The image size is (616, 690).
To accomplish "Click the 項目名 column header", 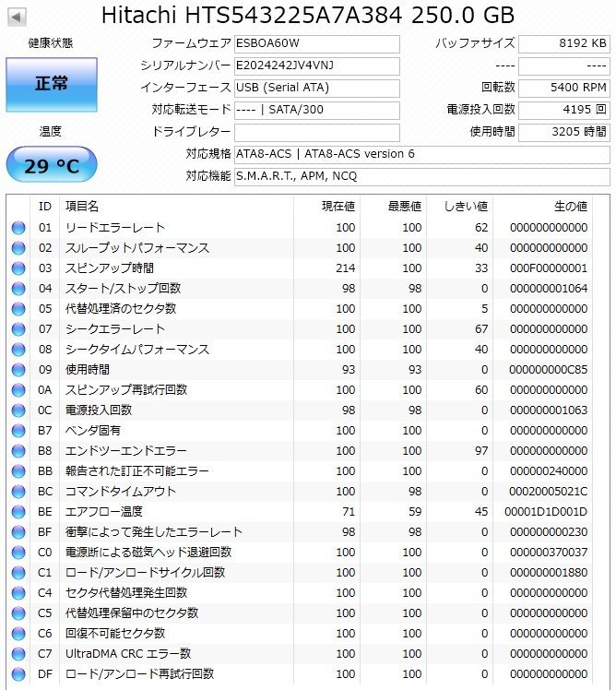I will coord(176,207).
